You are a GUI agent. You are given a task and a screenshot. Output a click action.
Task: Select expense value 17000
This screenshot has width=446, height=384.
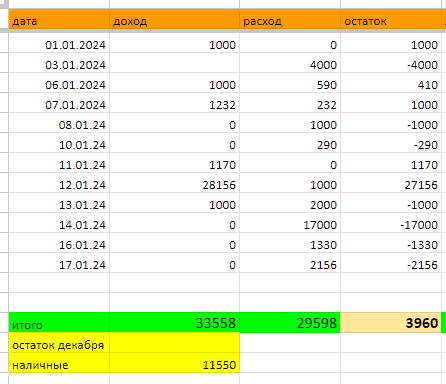(x=290, y=223)
